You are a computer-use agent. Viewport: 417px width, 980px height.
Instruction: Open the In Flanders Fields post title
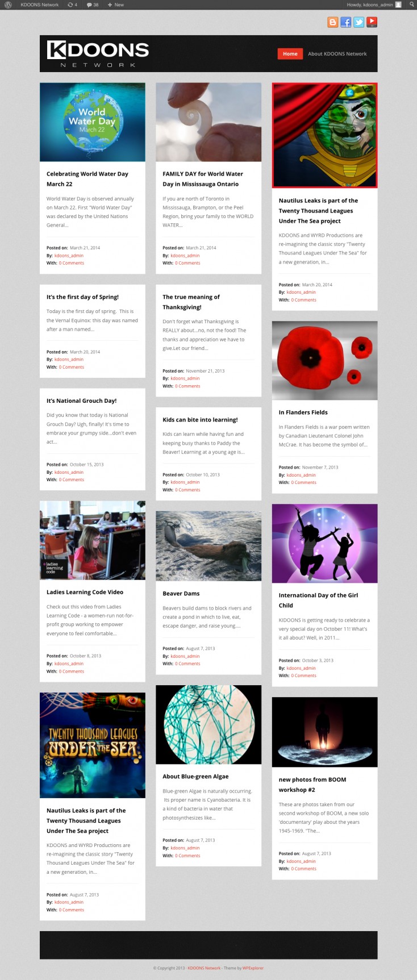point(303,412)
